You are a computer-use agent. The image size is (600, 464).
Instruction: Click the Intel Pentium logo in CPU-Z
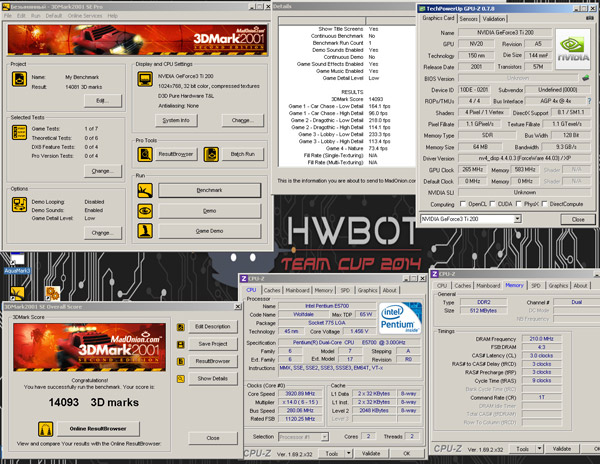[x=400, y=318]
